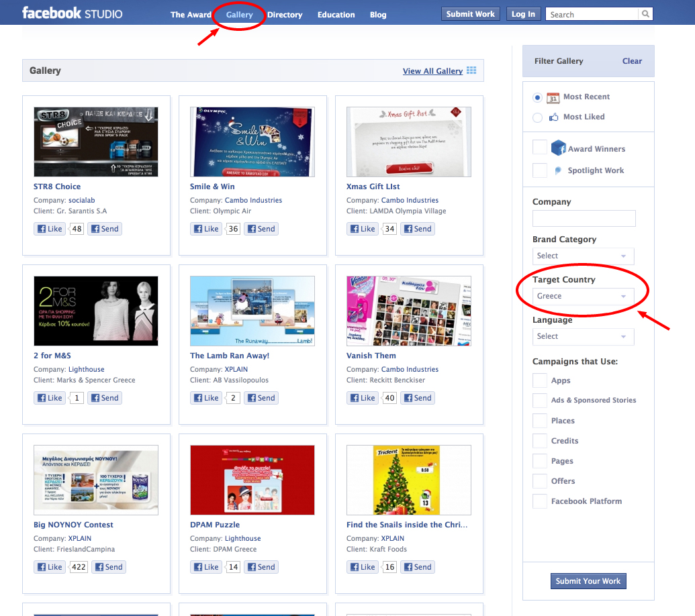
Task: Enable the Apps checkbox filter
Action: pos(540,380)
